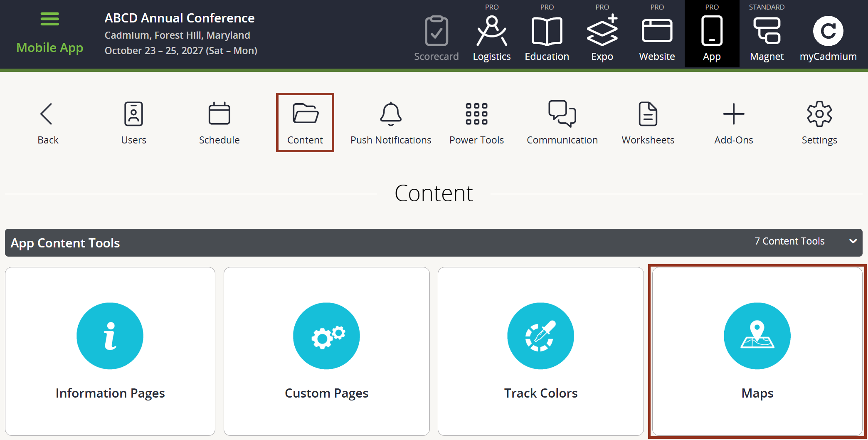The image size is (868, 440).
Task: Open the Maps tool
Action: 757,351
